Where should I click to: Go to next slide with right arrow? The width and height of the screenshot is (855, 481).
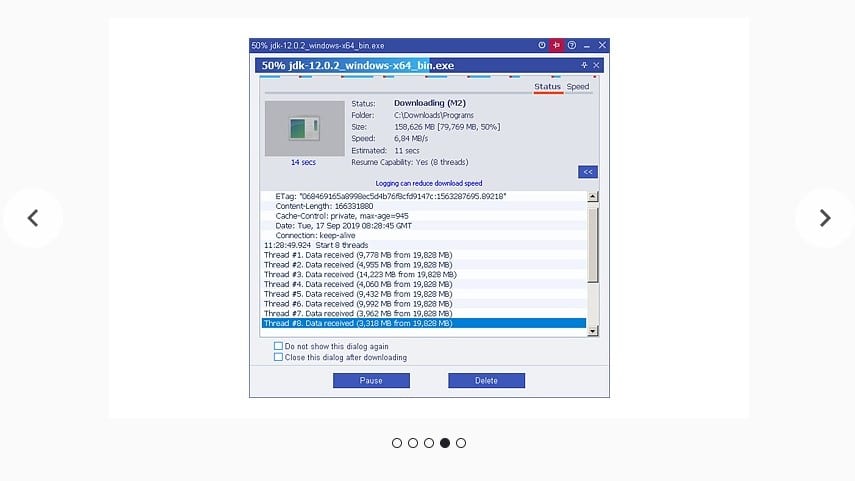pyautogui.click(x=825, y=218)
